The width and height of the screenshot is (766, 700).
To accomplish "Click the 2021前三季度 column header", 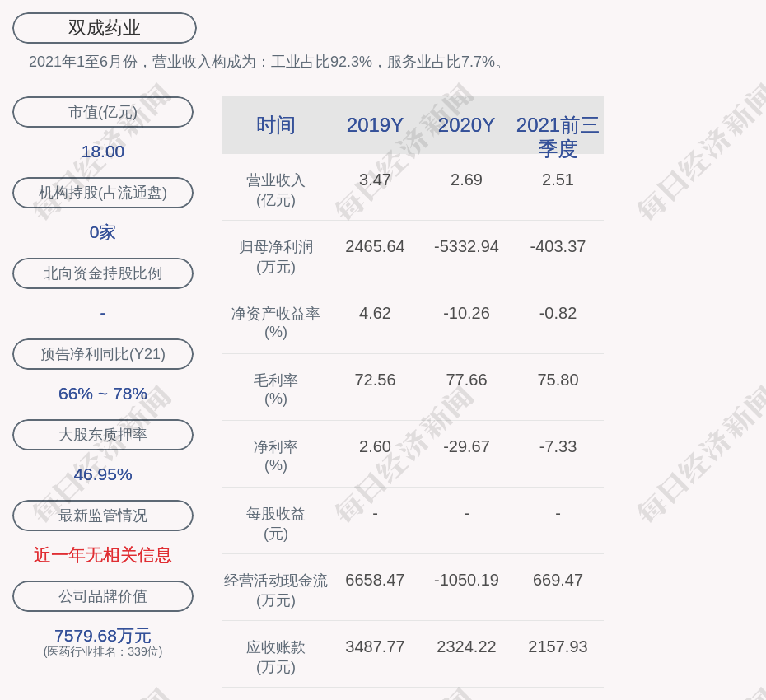I will click(x=558, y=137).
